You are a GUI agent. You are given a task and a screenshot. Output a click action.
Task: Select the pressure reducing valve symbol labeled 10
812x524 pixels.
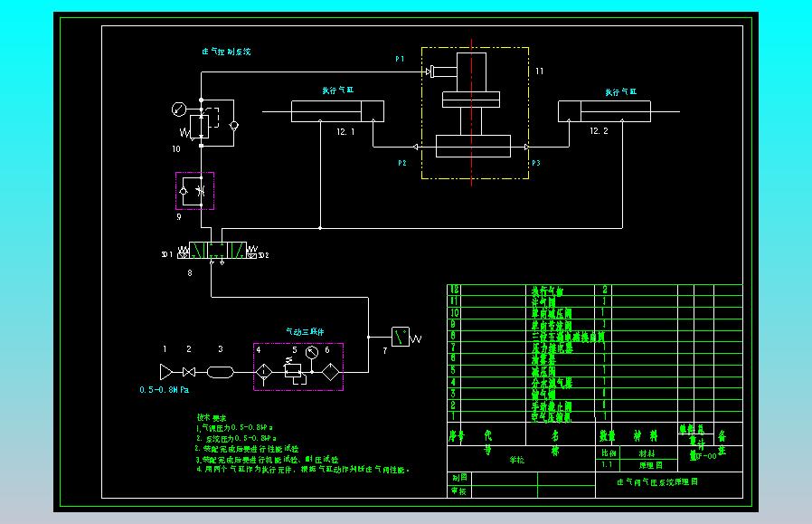click(199, 127)
